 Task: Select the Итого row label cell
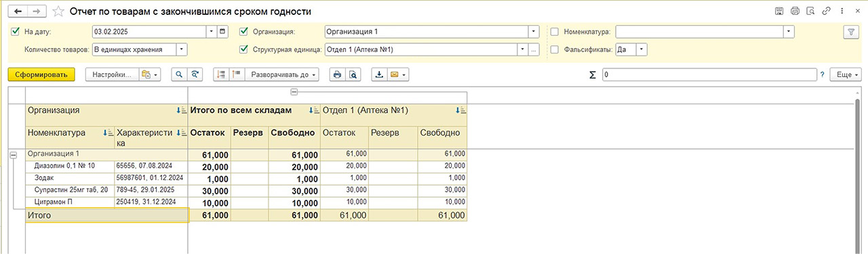[106, 215]
